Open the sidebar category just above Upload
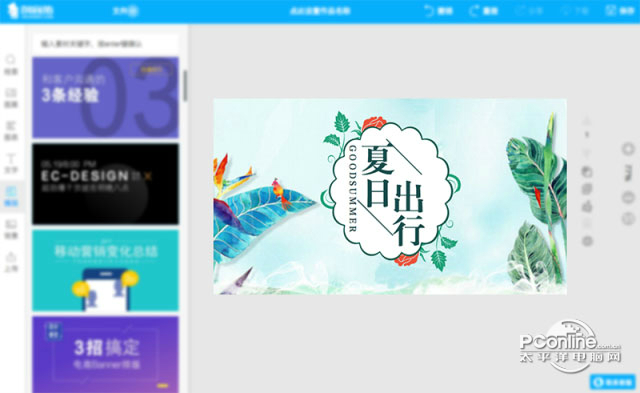This screenshot has width=640, height=393. pos(11,229)
